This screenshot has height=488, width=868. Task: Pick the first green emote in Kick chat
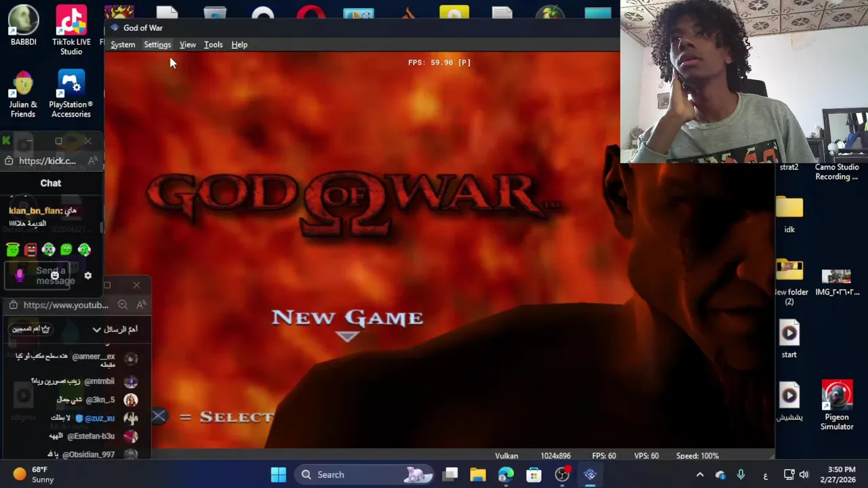coord(12,250)
